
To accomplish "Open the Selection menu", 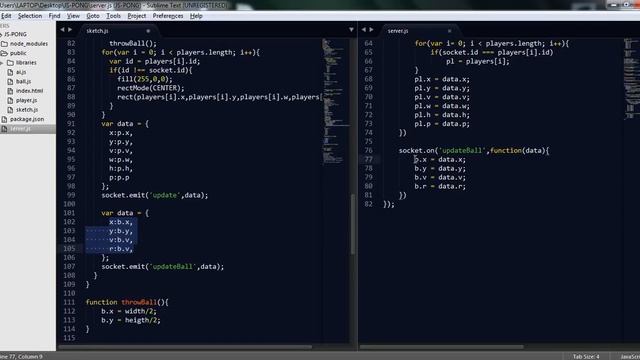I will tap(30, 16).
